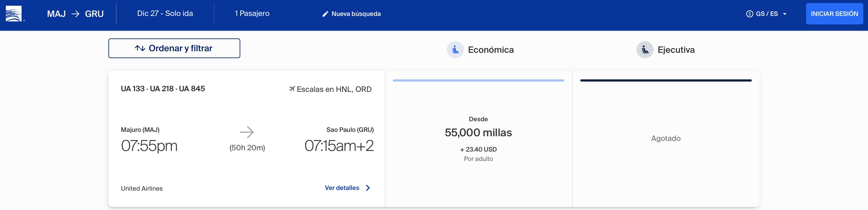Click the flight direction arrow above 50h 20m
The height and width of the screenshot is (210, 868).
pos(247,132)
